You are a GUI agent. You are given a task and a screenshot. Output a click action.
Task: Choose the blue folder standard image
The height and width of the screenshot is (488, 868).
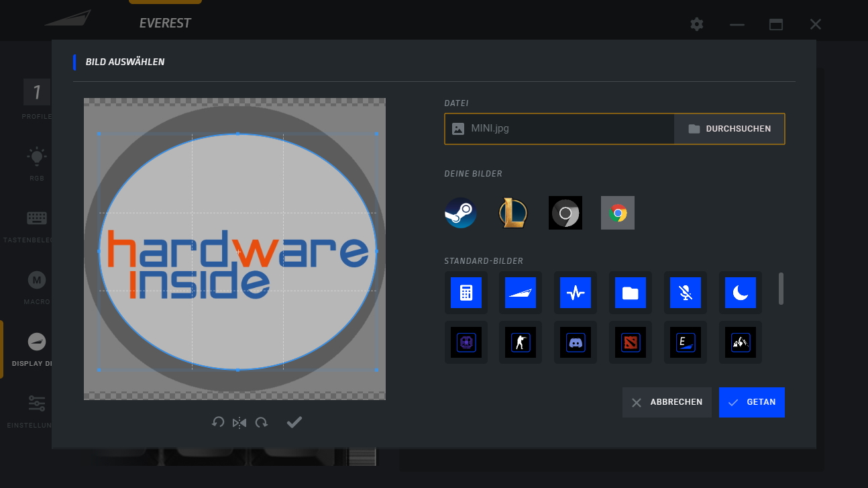click(631, 293)
